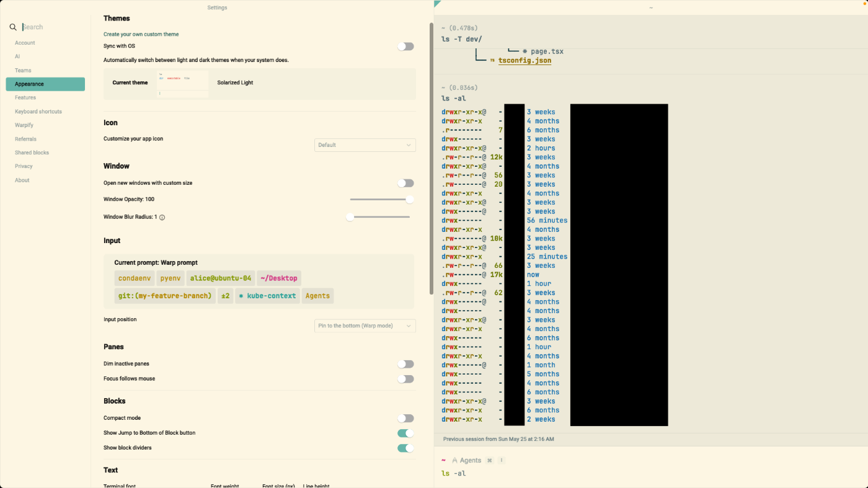Click the ~/Desktop prompt chip
Image resolution: width=868 pixels, height=488 pixels.
click(279, 278)
